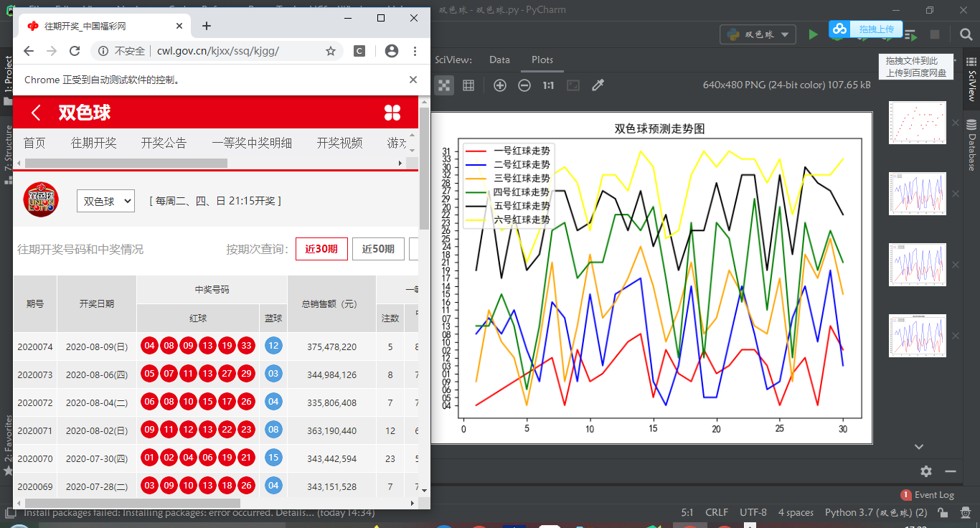The image size is (980, 528).
Task: Click the fit zoom to window icon
Action: pyautogui.click(x=573, y=85)
